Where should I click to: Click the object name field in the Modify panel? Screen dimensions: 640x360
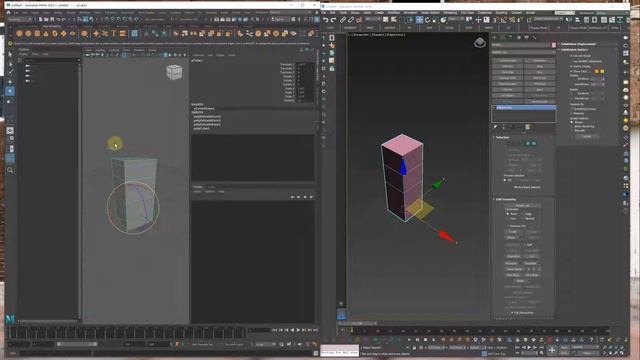pos(521,45)
